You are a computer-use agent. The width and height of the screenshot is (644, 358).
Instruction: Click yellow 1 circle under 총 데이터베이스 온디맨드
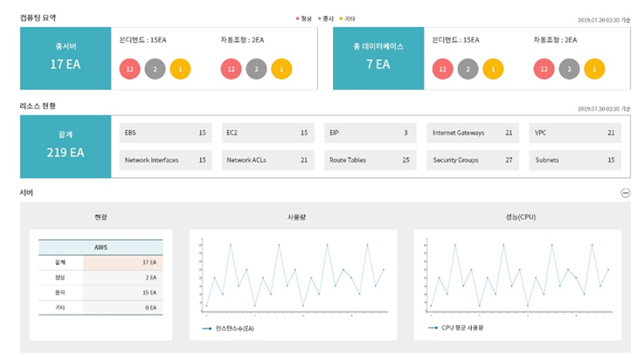(x=493, y=69)
